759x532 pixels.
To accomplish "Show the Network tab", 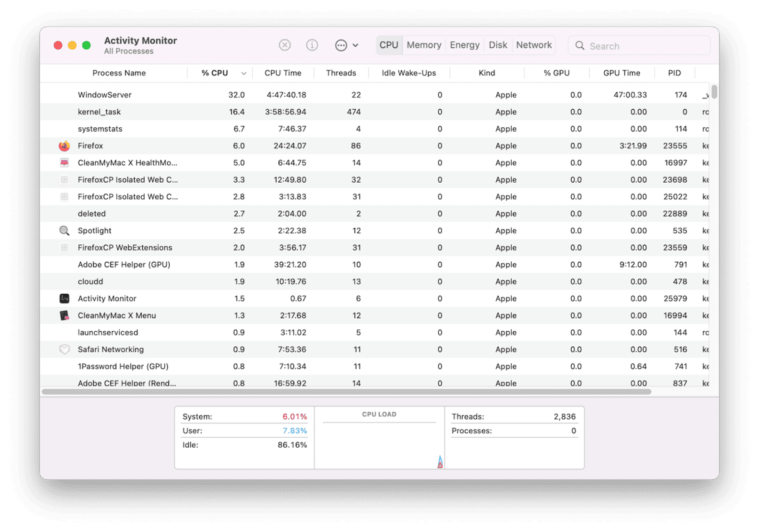I will (x=534, y=45).
